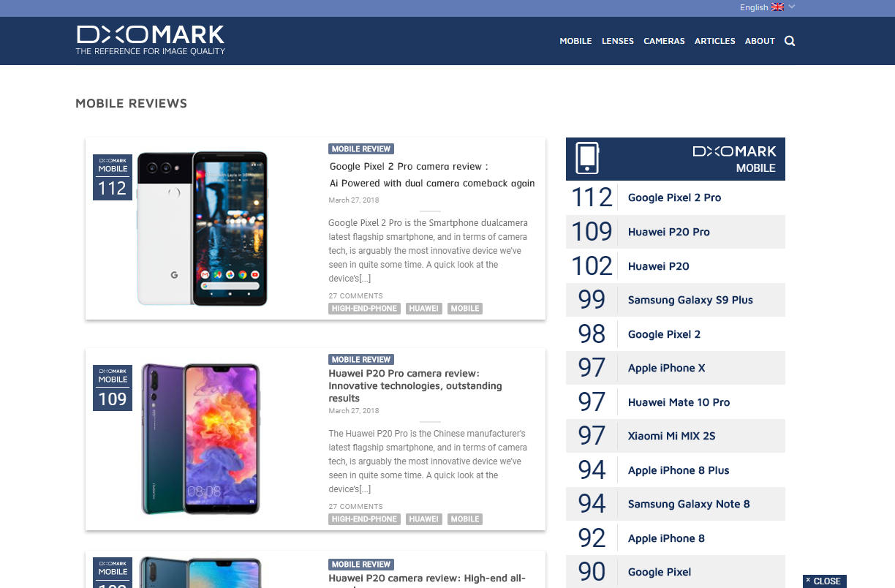Viewport: 895px width, 588px height.
Task: Click the search magnifier icon in navbar
Action: point(790,41)
